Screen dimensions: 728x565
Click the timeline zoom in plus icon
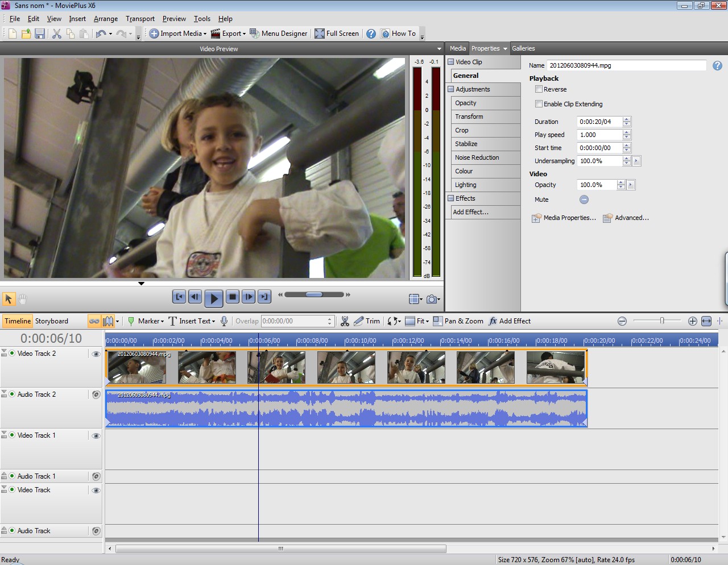(692, 321)
